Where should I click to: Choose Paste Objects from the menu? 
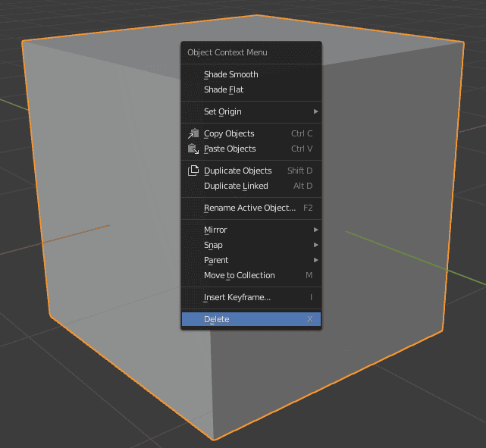click(x=251, y=149)
